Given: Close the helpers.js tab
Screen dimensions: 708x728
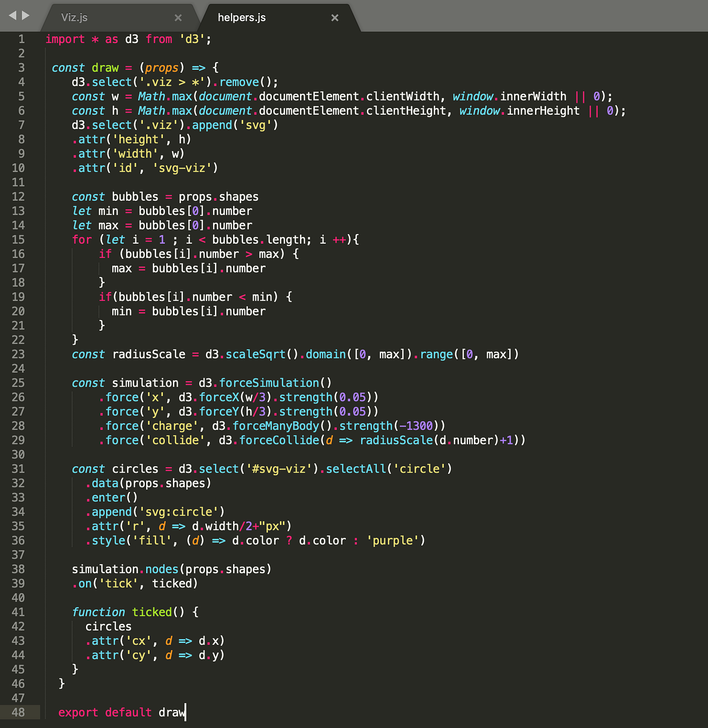Looking at the screenshot, I should pyautogui.click(x=335, y=17).
